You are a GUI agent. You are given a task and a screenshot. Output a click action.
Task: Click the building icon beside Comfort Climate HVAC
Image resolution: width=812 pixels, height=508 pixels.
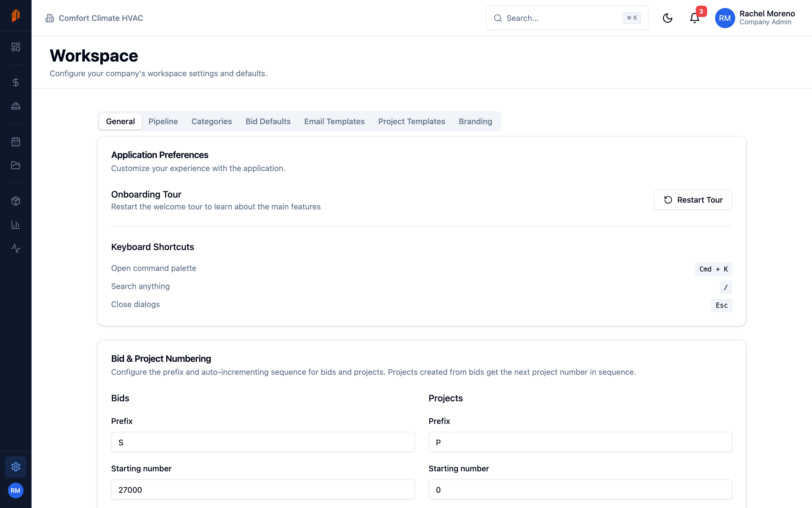(x=50, y=18)
